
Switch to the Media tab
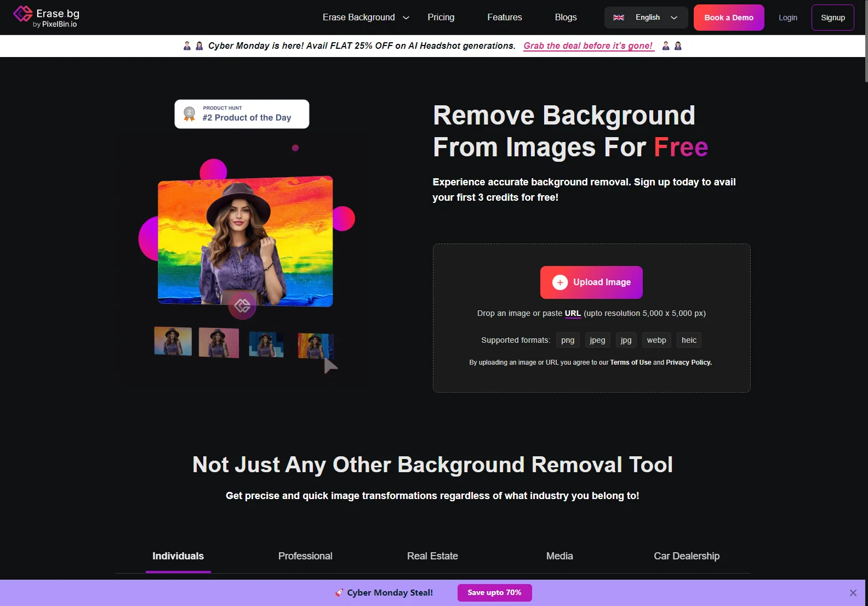click(x=559, y=556)
